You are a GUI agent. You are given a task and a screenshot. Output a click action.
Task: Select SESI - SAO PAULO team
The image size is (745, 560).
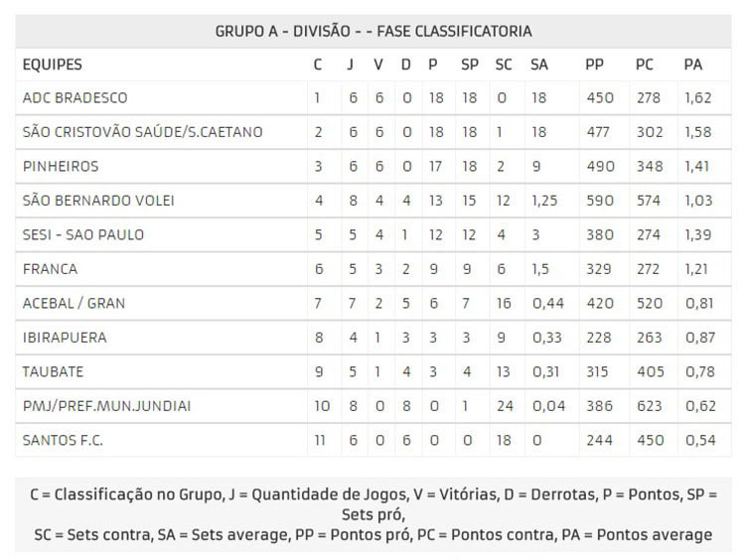[83, 234]
